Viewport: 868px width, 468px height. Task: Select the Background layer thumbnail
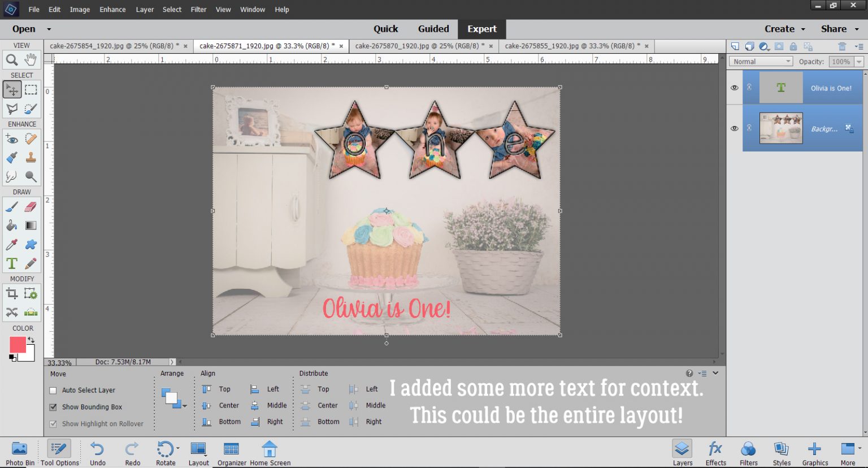click(780, 128)
